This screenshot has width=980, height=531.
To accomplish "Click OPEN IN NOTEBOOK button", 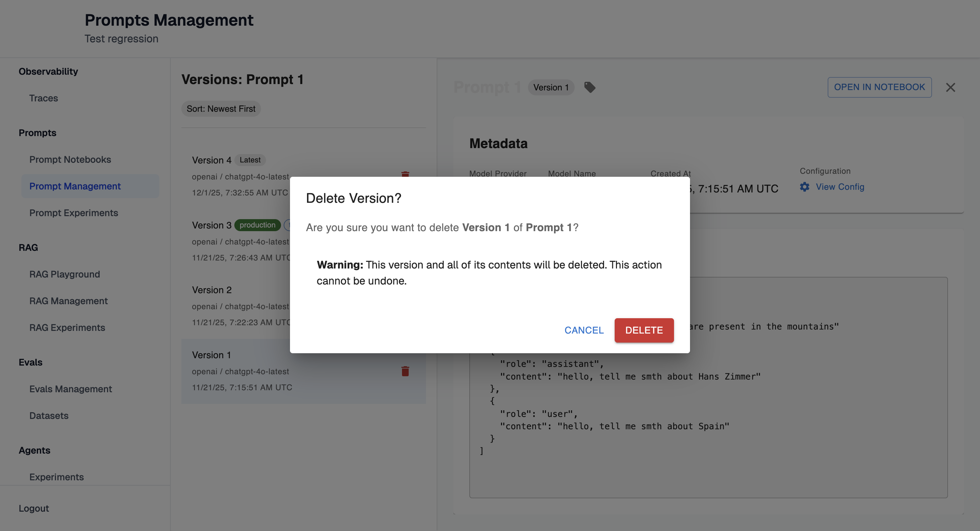I will [879, 87].
